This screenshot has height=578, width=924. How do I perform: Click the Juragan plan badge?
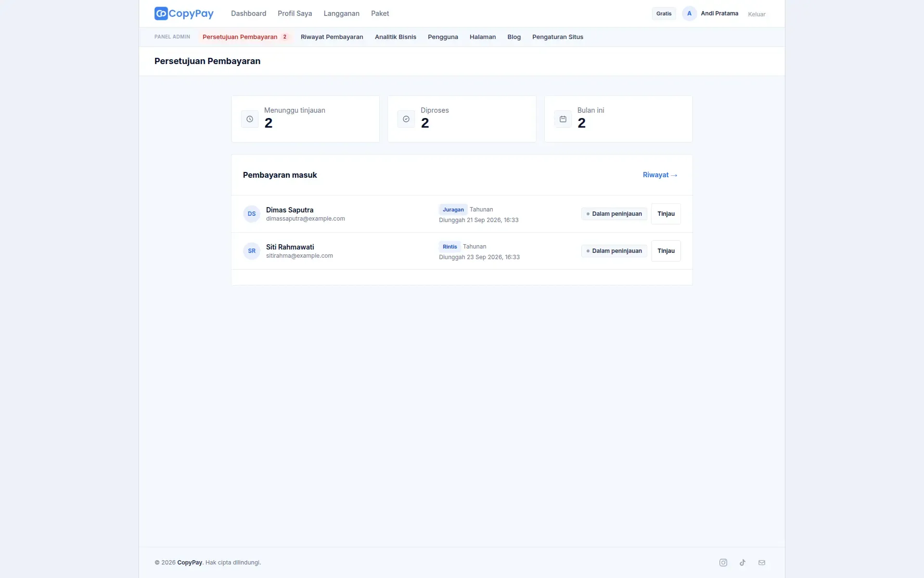pos(453,210)
